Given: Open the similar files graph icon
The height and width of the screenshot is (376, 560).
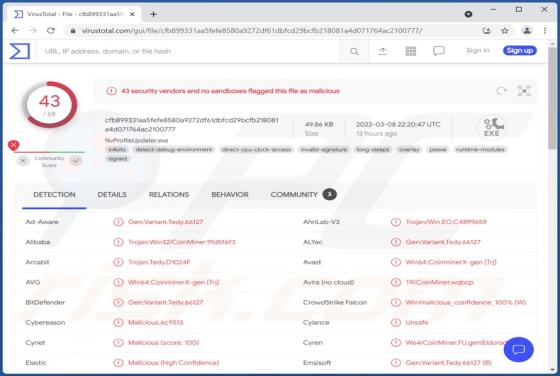Looking at the screenshot, I should tap(524, 91).
